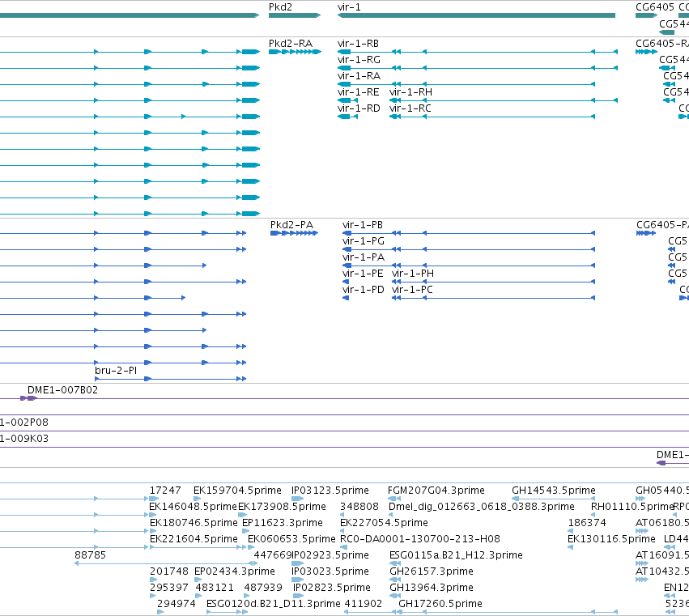Select EST EK221604.5prime

pos(194,540)
